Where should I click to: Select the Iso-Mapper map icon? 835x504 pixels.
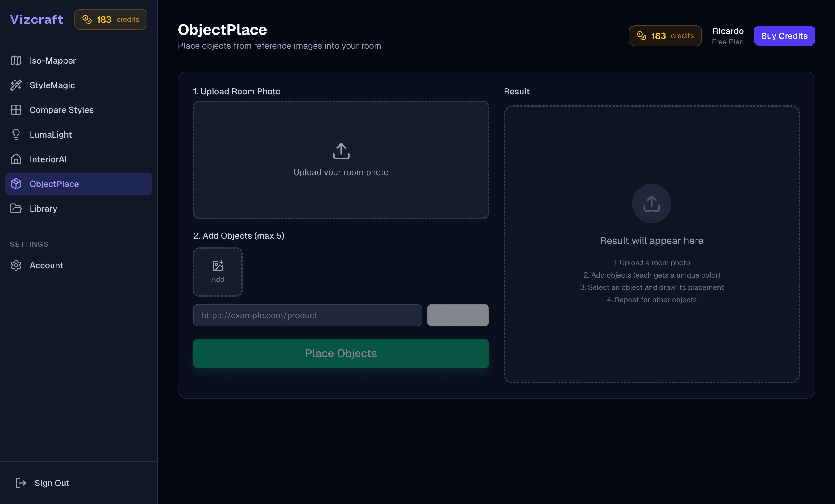(16, 60)
